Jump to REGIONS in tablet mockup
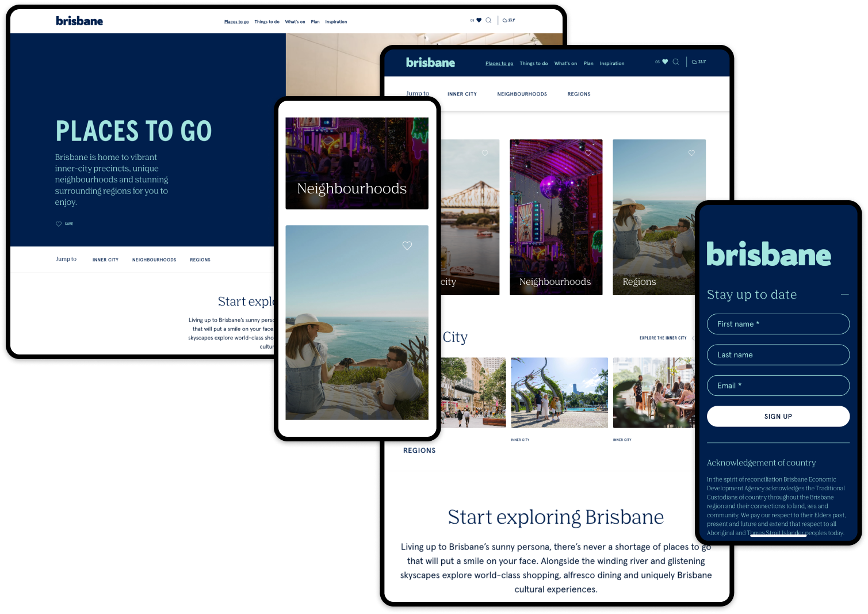The width and height of the screenshot is (868, 614). pyautogui.click(x=579, y=94)
